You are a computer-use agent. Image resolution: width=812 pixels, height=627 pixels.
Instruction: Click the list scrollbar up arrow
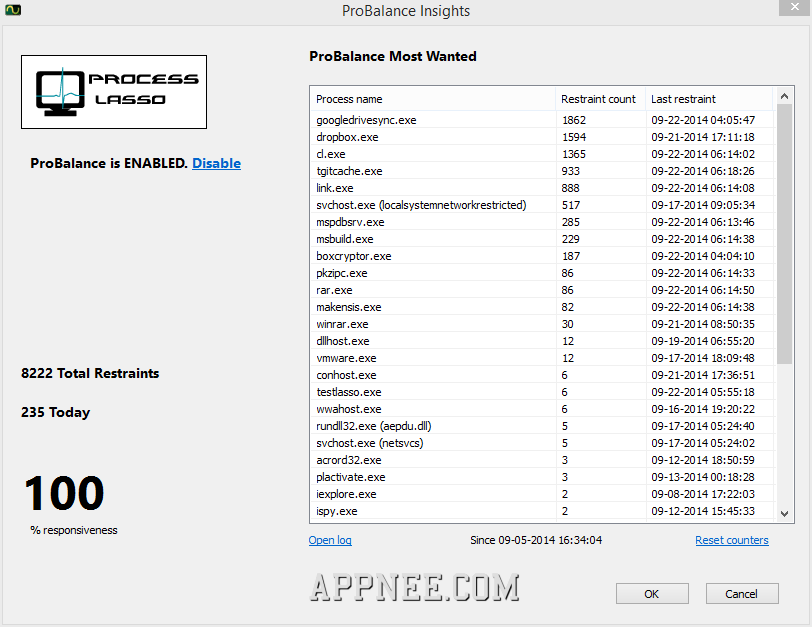click(x=784, y=96)
